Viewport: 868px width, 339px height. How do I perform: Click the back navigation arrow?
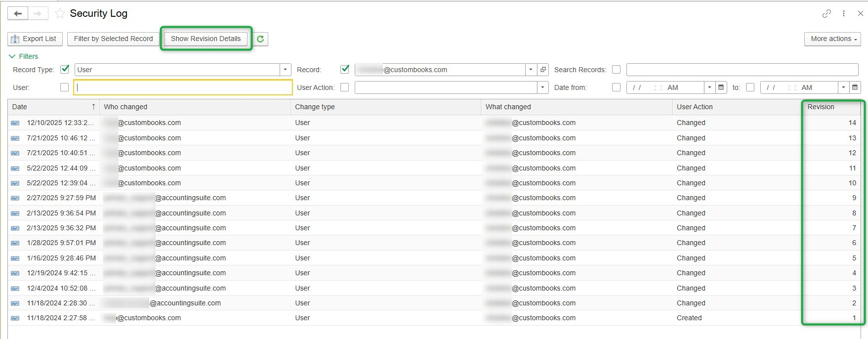18,13
